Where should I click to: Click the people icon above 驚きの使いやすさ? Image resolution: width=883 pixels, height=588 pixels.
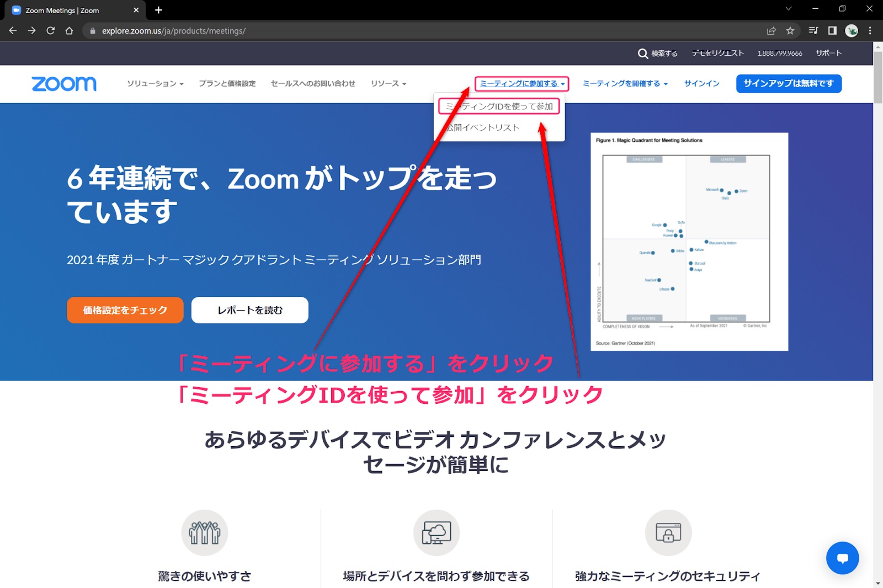coord(204,532)
